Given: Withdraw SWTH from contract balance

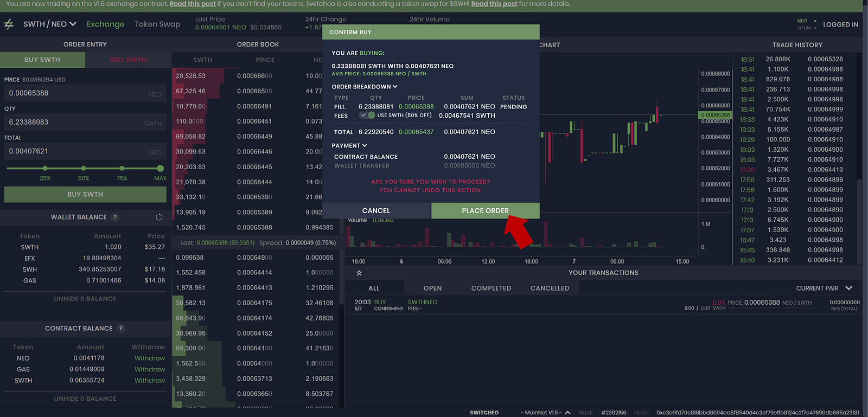Looking at the screenshot, I should point(150,380).
